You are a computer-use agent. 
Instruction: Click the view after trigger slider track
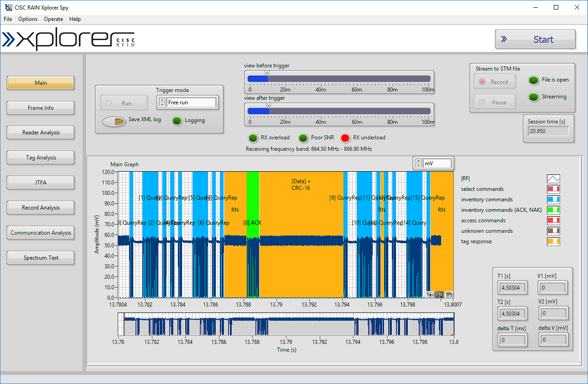(339, 111)
